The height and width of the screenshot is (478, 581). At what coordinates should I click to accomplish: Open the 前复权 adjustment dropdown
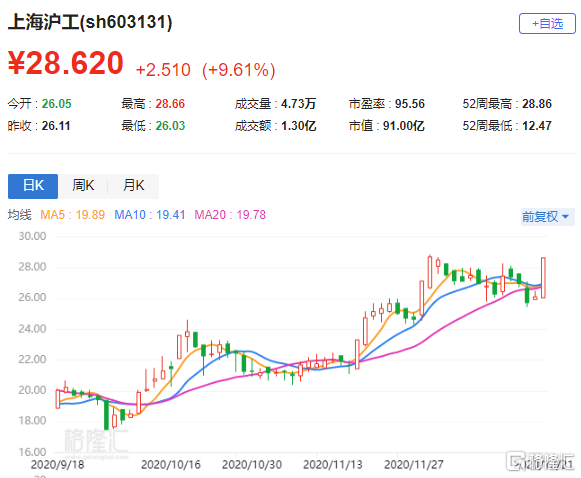548,216
